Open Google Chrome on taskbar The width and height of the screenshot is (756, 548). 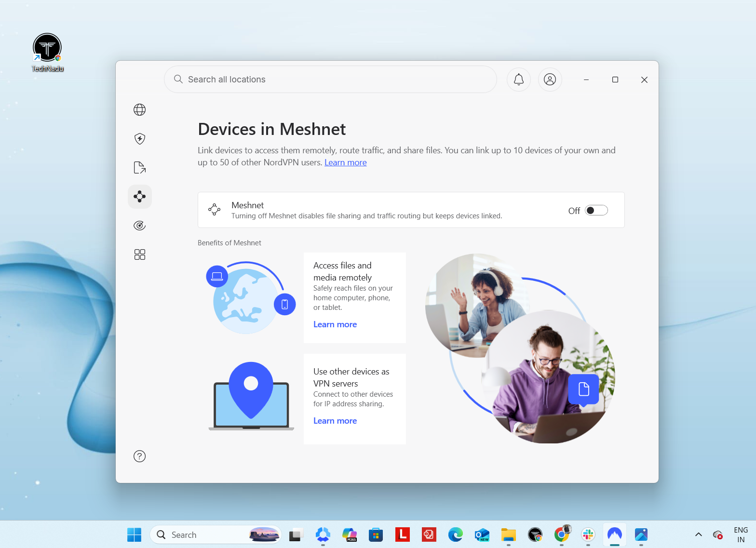pyautogui.click(x=562, y=534)
